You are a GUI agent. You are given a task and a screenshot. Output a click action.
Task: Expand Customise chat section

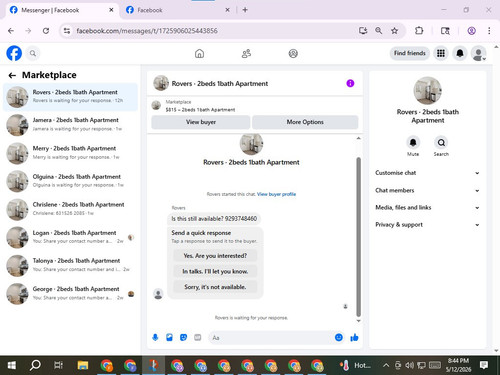coord(428,173)
